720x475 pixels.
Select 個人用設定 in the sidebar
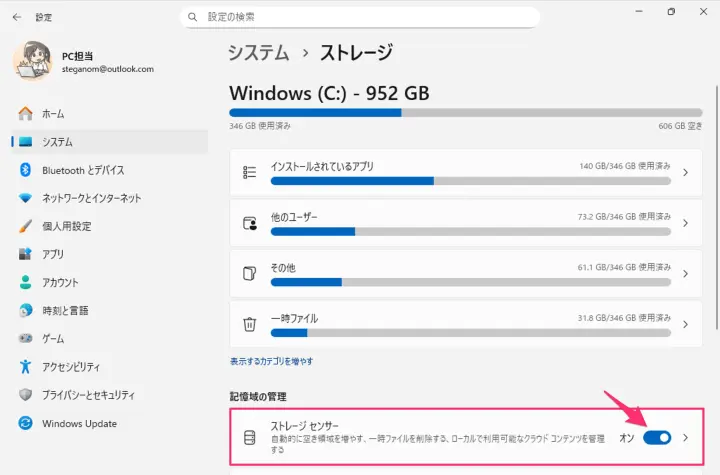tap(66, 226)
